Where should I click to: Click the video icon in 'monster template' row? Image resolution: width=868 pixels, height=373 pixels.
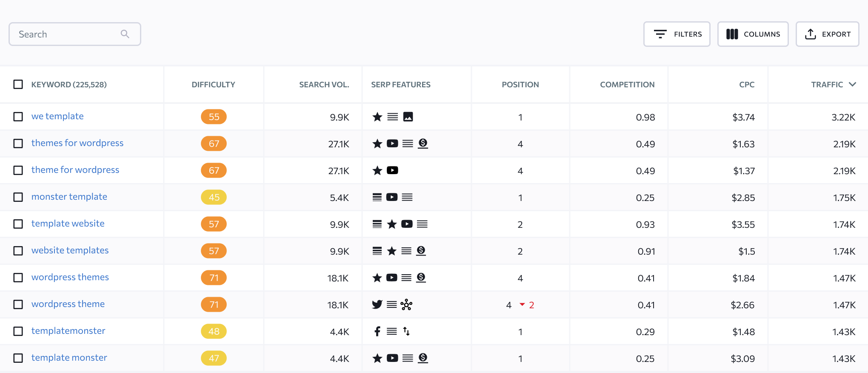click(x=392, y=197)
